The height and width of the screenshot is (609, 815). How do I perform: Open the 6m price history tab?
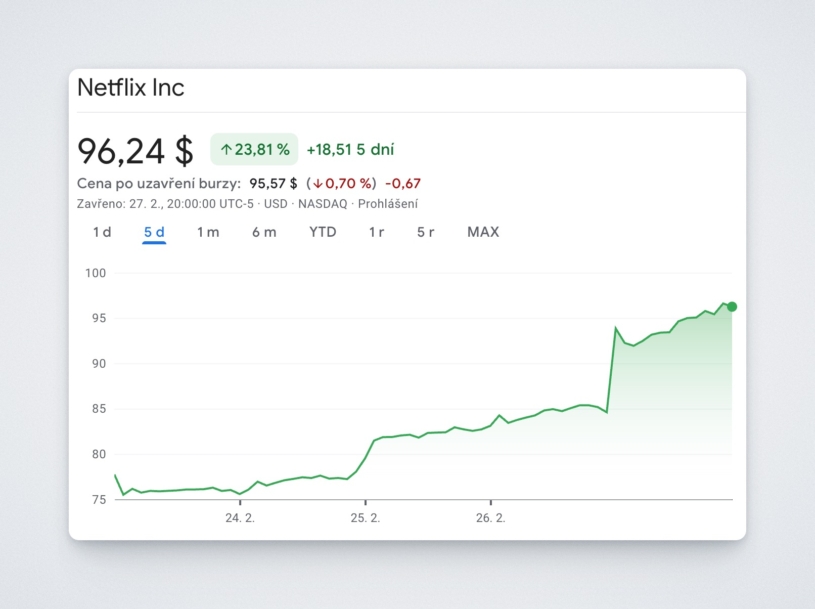(263, 232)
